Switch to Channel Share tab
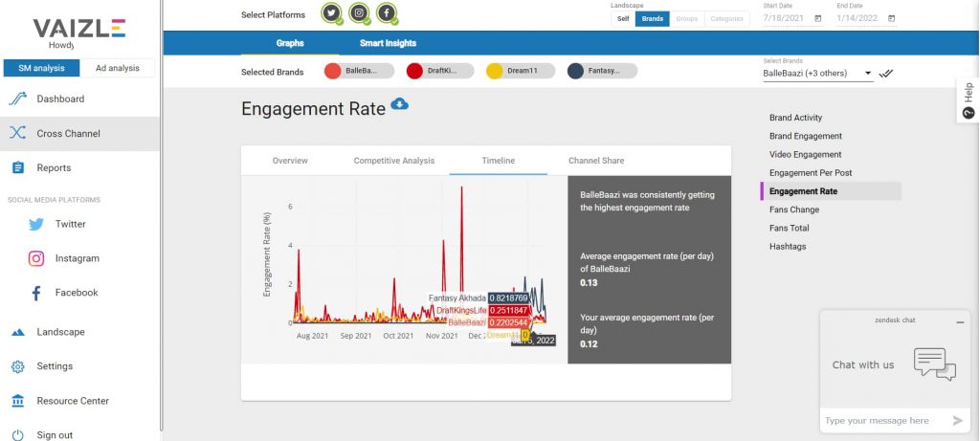This screenshot has width=980, height=441. click(x=596, y=161)
